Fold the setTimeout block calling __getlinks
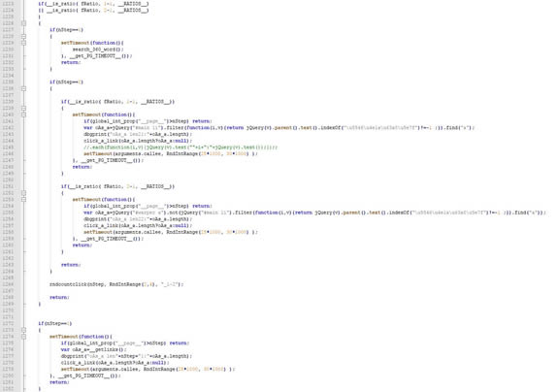The height and width of the screenshot is (392, 558). 23,337
